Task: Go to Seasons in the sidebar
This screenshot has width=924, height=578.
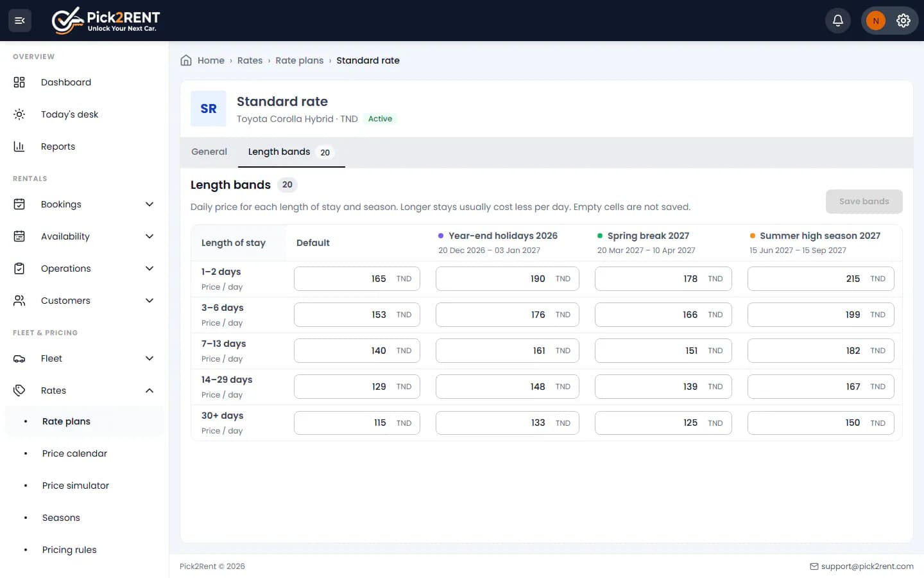Action: [61, 518]
